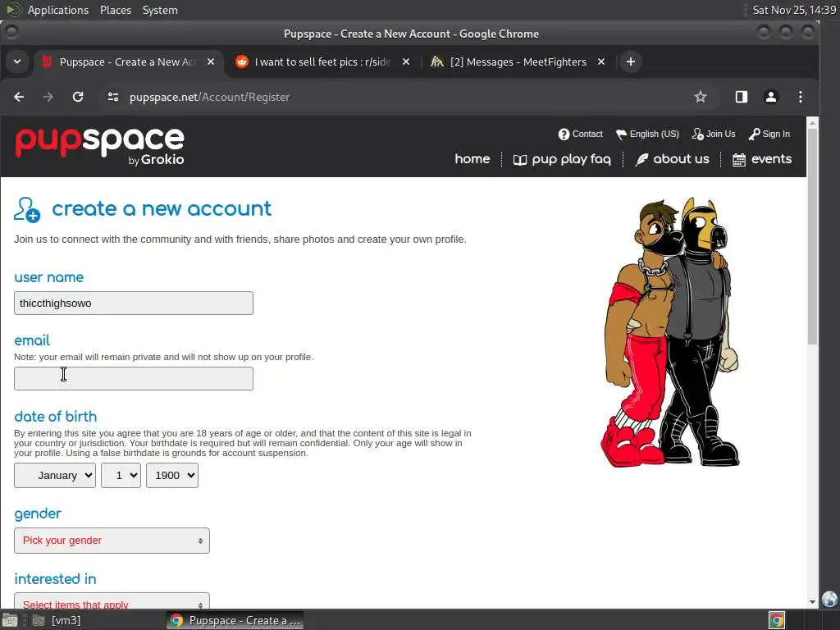This screenshot has width=840, height=630.
Task: Click the clock showing Sat Nov 25
Action: (x=794, y=10)
